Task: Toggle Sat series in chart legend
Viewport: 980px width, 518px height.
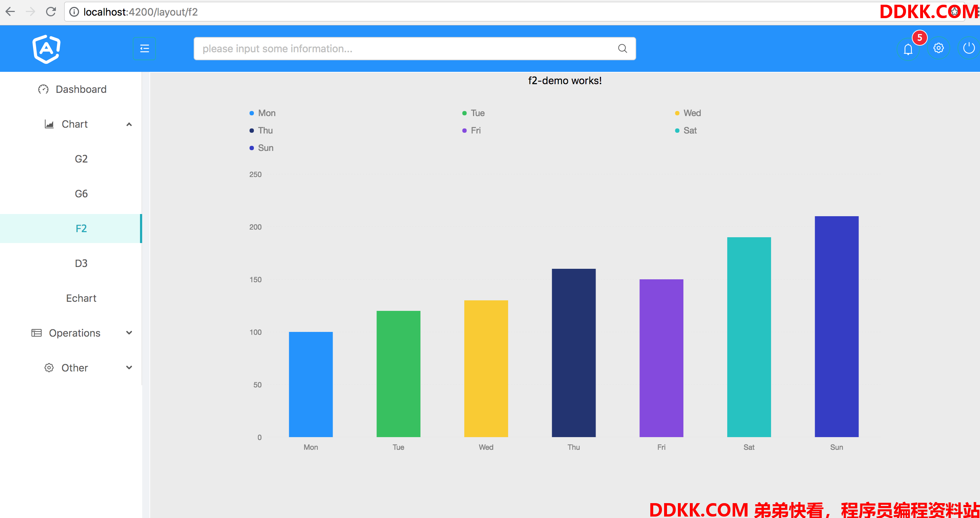Action: [685, 131]
